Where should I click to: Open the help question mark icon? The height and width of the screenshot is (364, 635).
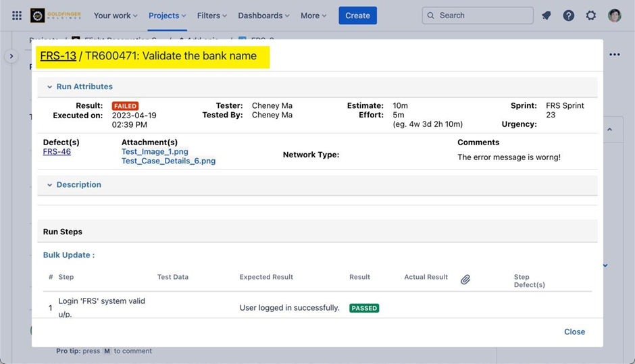[x=569, y=16]
